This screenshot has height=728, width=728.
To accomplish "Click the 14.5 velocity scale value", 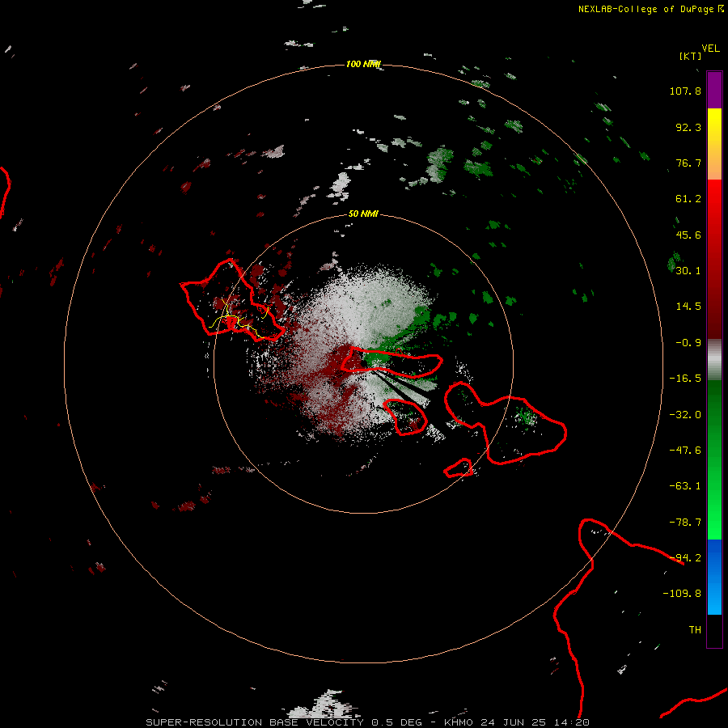I will [x=688, y=307].
